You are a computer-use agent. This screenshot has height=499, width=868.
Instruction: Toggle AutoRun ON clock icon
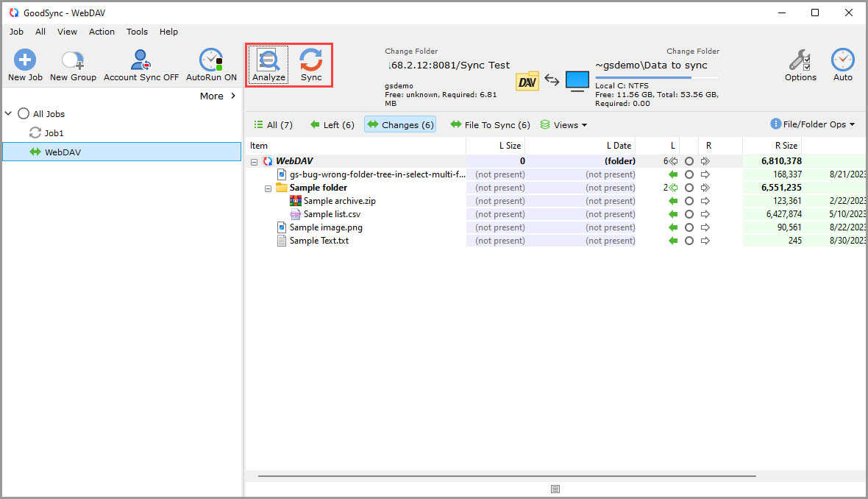coord(211,60)
